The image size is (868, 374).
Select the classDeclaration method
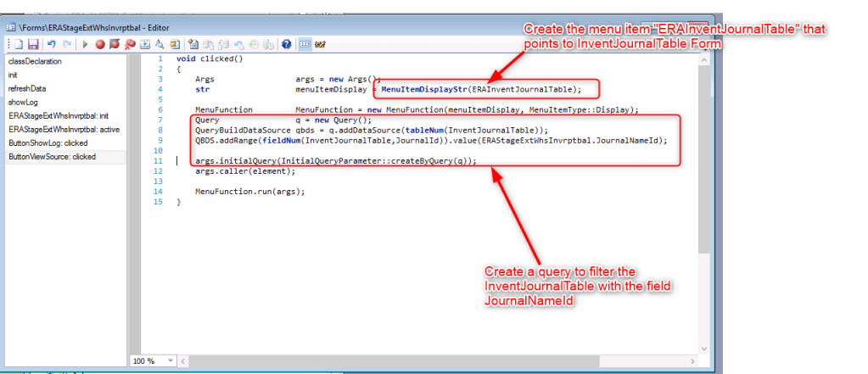click(x=35, y=61)
